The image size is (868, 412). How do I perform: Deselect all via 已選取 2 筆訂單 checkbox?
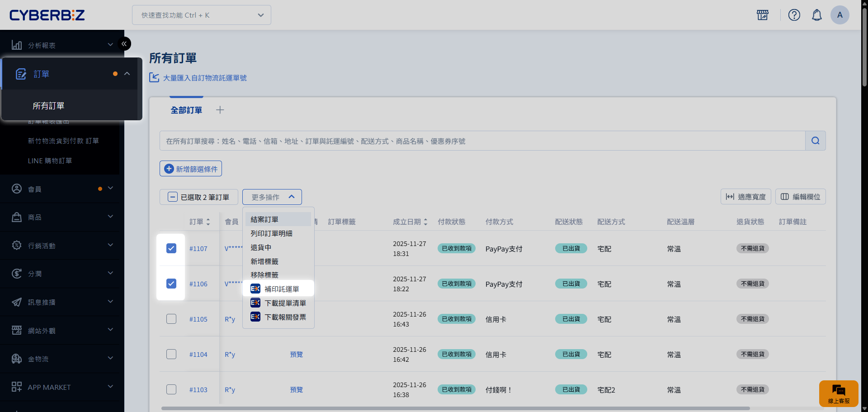click(x=173, y=197)
